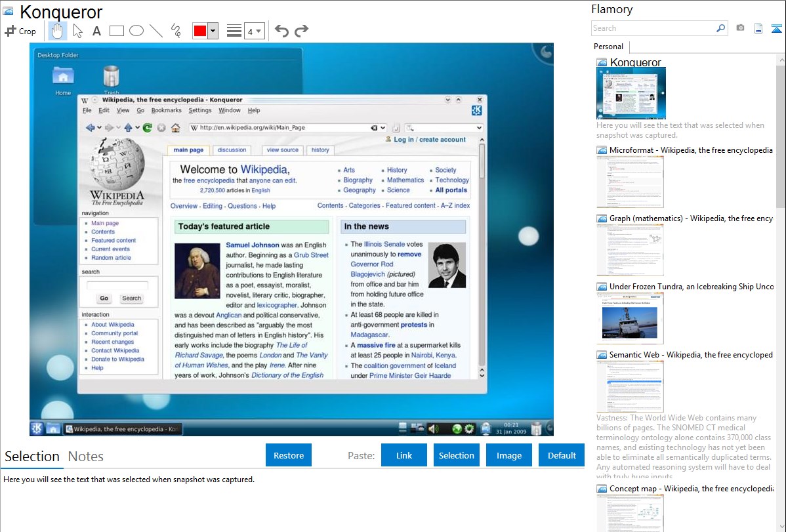
Task: Open the Personal tab
Action: tap(608, 47)
